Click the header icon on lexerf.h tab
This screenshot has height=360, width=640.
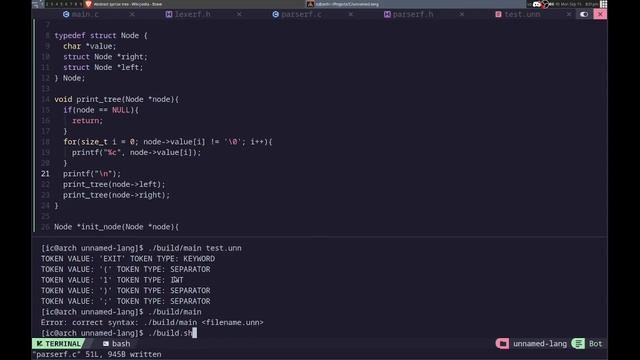coord(169,14)
